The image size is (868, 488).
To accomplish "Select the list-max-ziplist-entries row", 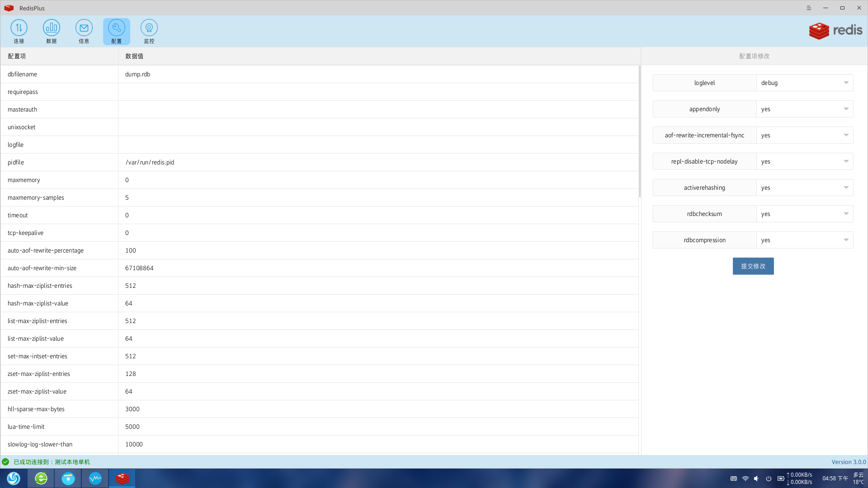I will [x=320, y=321].
